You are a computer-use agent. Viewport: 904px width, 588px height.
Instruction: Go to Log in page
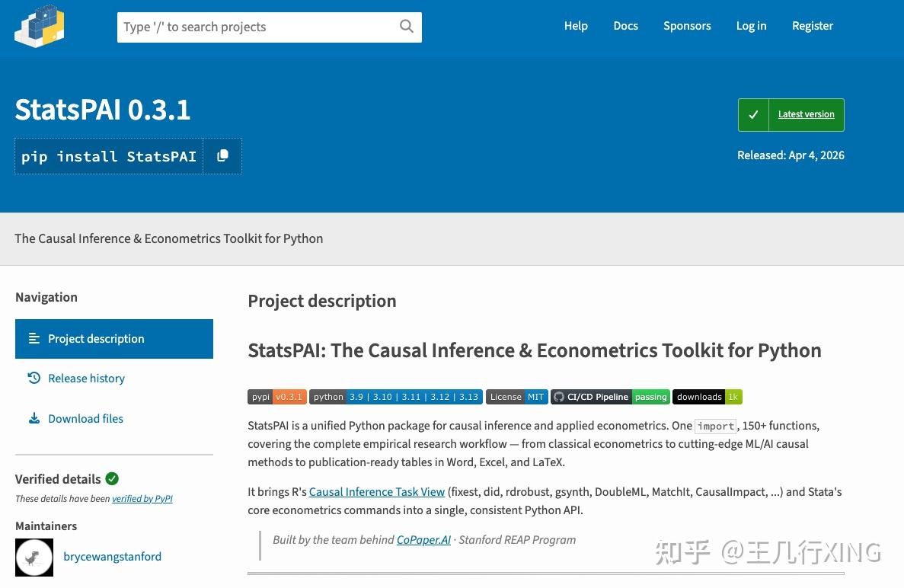(x=751, y=26)
